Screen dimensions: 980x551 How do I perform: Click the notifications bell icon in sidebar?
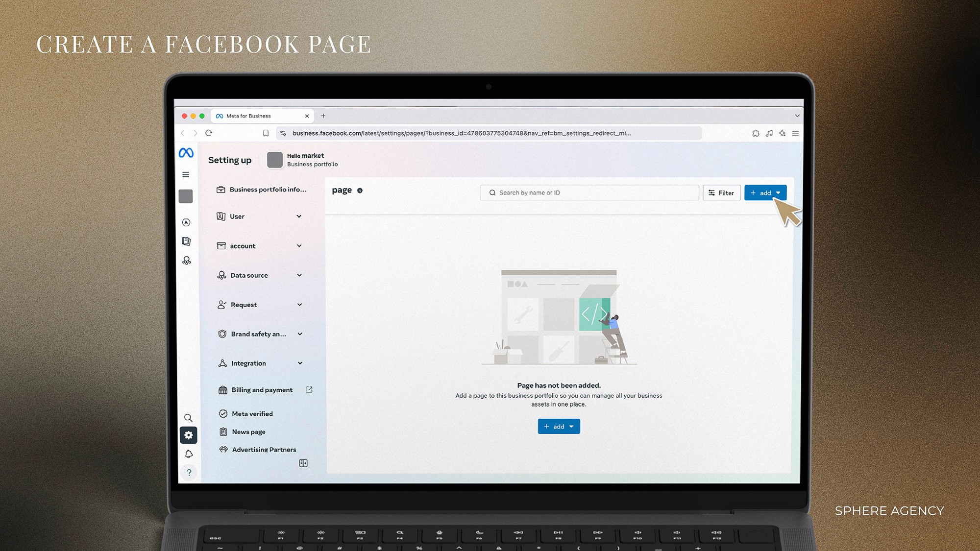pyautogui.click(x=189, y=454)
